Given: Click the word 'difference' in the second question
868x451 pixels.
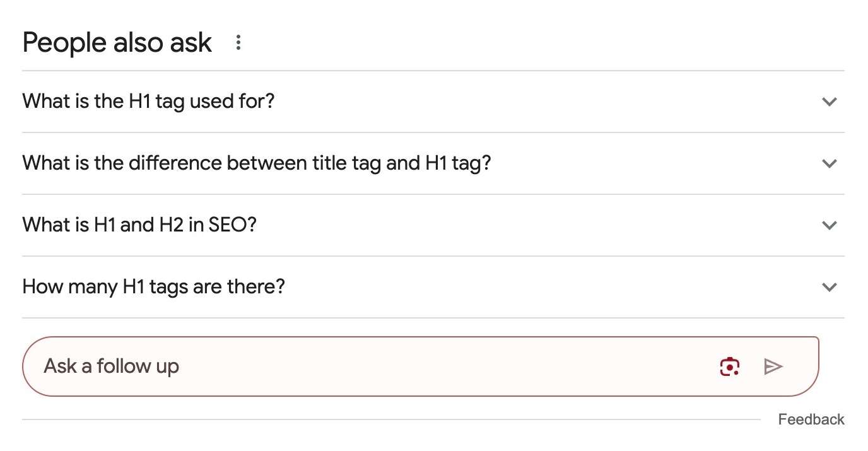Looking at the screenshot, I should click(175, 163).
